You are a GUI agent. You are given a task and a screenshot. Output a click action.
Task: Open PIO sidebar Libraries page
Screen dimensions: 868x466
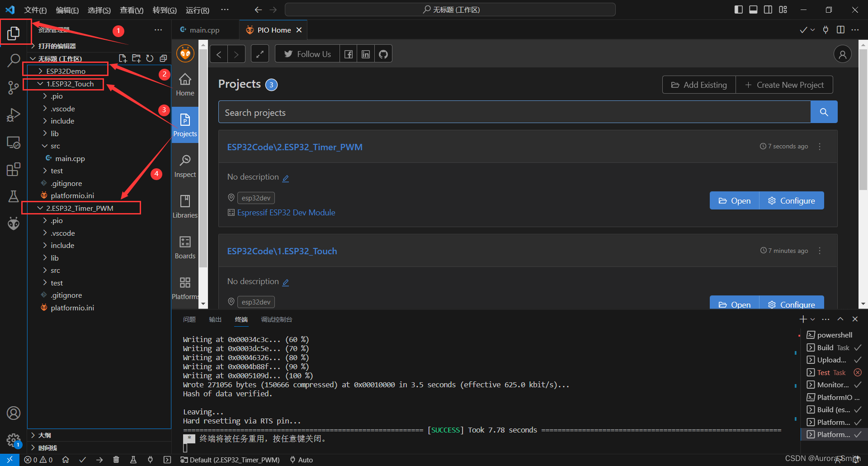185,207
